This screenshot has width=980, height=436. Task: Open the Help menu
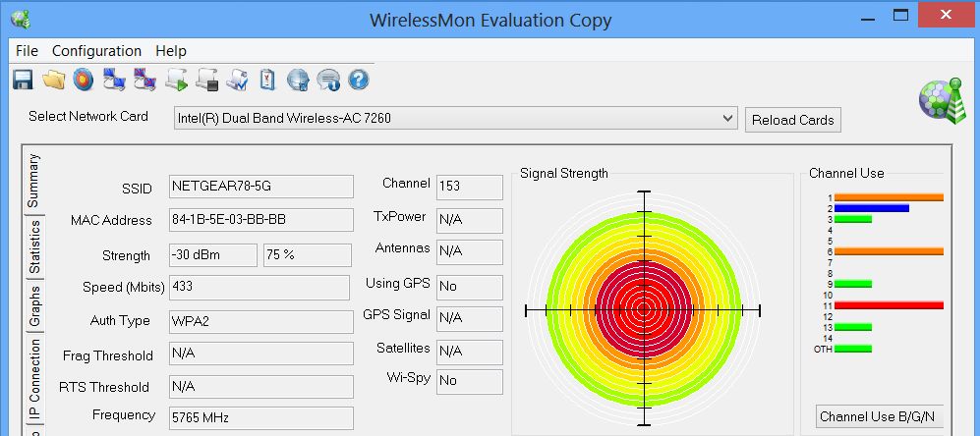[171, 51]
